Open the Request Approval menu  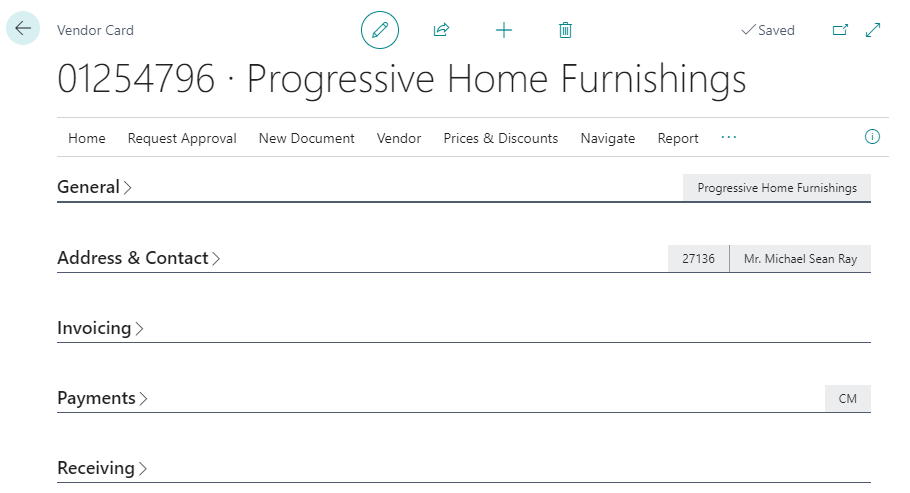point(182,138)
